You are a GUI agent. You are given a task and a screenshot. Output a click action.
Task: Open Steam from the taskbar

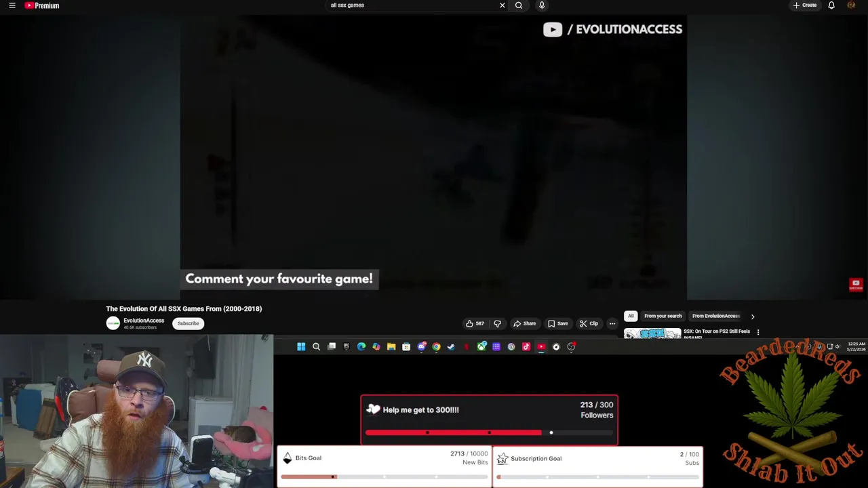pos(451,347)
